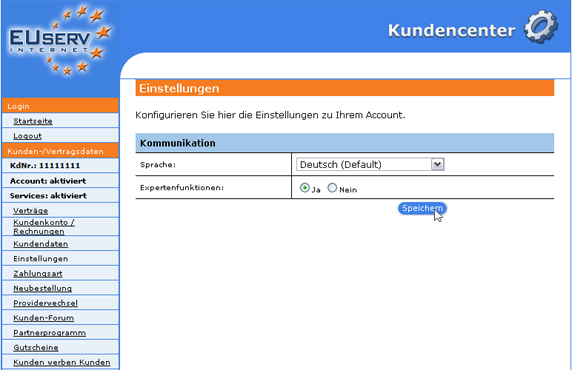Viewport: 572px width, 370px height.
Task: Click the Speichern button
Action: pyautogui.click(x=422, y=208)
